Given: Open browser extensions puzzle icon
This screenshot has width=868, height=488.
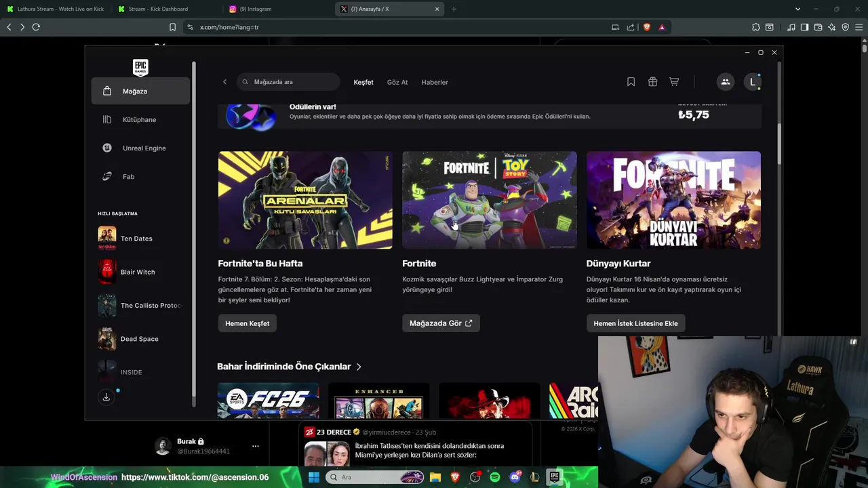Looking at the screenshot, I should click(755, 27).
